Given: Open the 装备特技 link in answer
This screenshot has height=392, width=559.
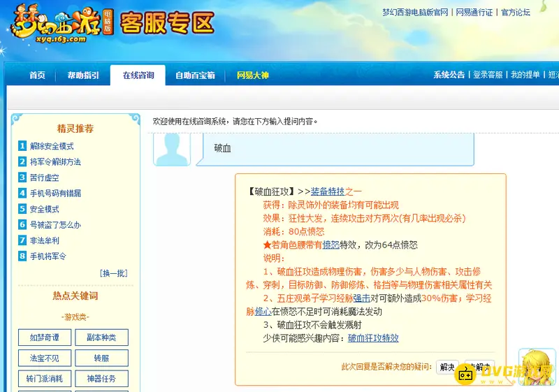Looking at the screenshot, I should [x=328, y=191].
